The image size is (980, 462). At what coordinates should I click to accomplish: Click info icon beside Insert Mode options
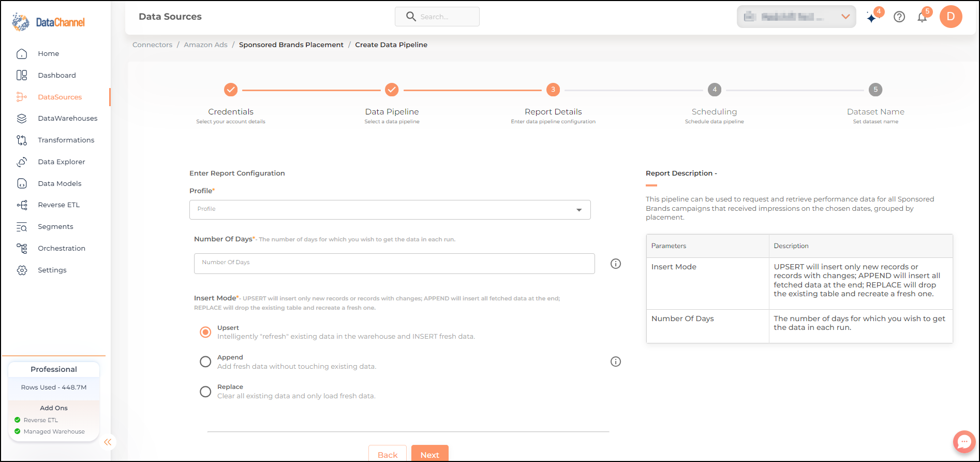pos(616,362)
